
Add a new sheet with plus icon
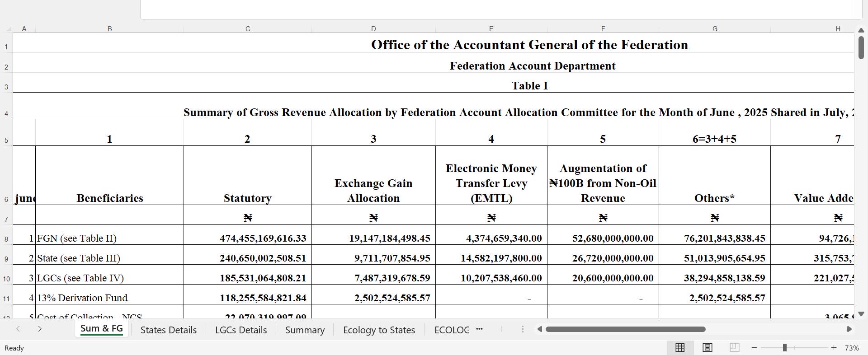pyautogui.click(x=501, y=329)
